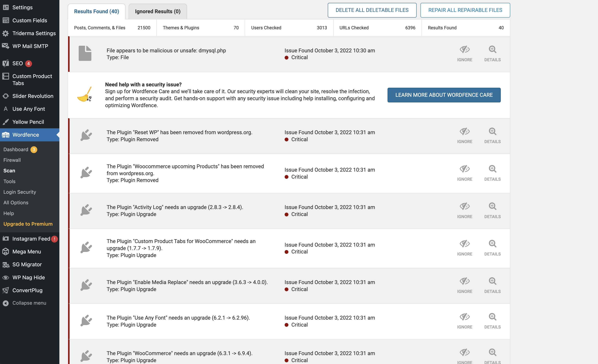Open Custom Fields in the sidebar
The width and height of the screenshot is (598, 364).
(x=30, y=20)
